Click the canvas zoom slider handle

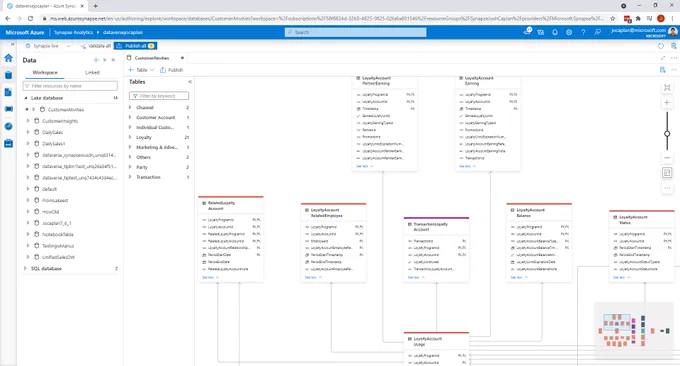click(x=667, y=134)
